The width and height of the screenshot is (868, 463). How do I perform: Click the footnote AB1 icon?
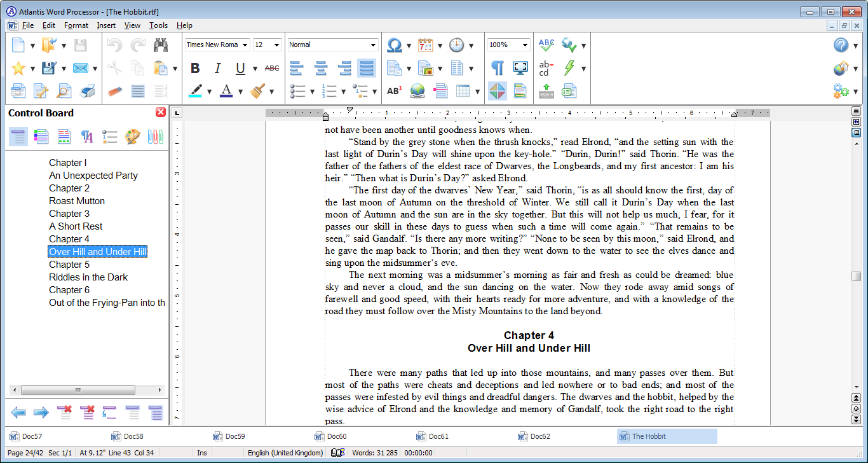tap(394, 91)
